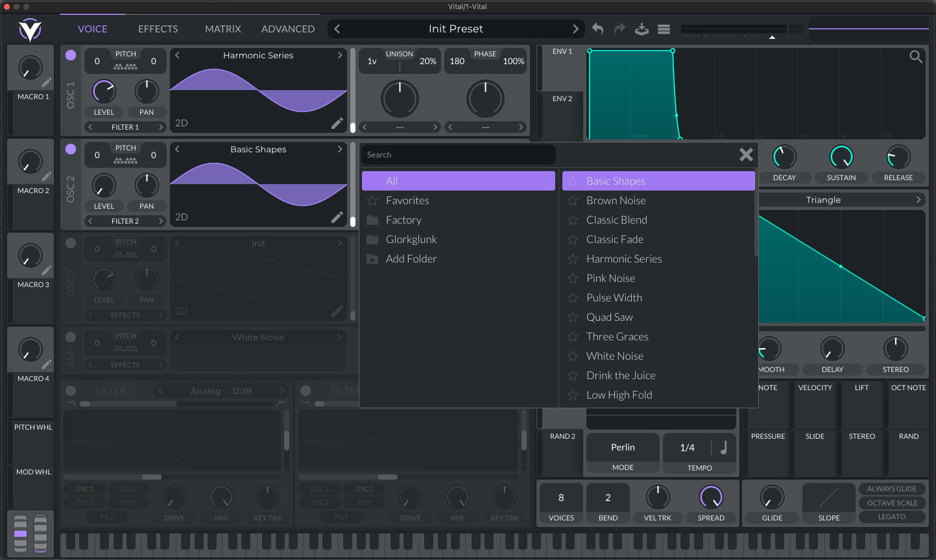
Task: Switch to the MATRIX tab
Action: click(x=223, y=29)
